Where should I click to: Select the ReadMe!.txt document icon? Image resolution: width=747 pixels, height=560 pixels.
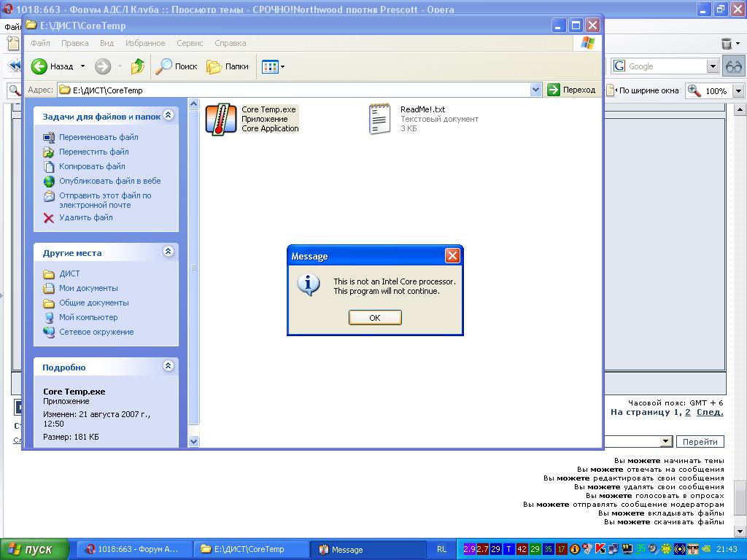pos(379,119)
